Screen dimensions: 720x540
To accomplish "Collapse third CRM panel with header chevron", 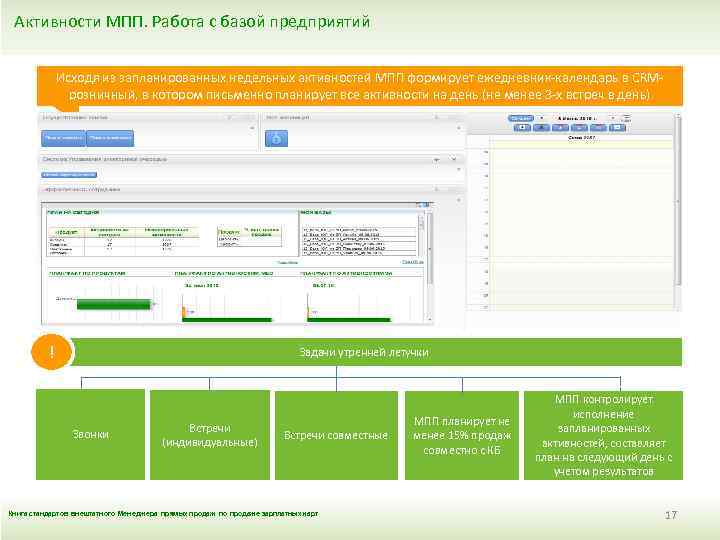I will 453,159.
